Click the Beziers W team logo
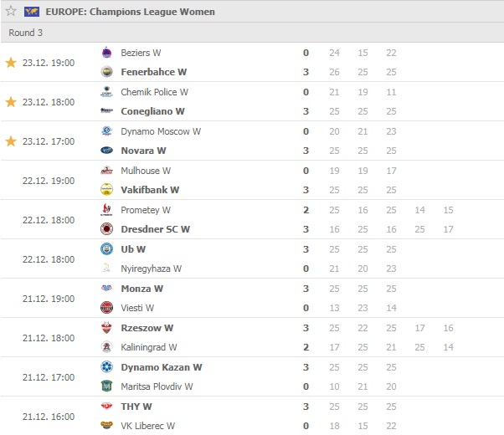The width and height of the screenshot is (504, 435). pos(106,53)
